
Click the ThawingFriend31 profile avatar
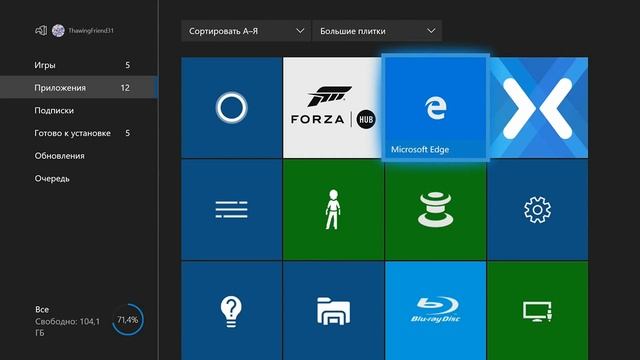58,31
